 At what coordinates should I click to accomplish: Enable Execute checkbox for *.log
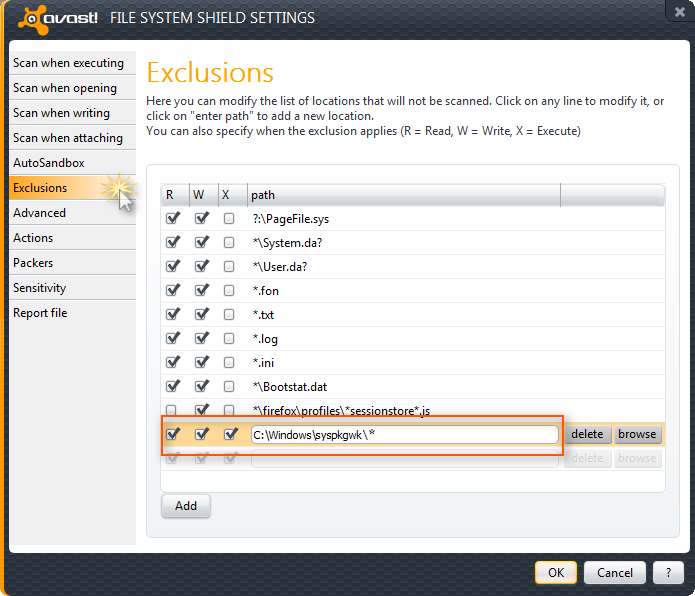(x=229, y=339)
